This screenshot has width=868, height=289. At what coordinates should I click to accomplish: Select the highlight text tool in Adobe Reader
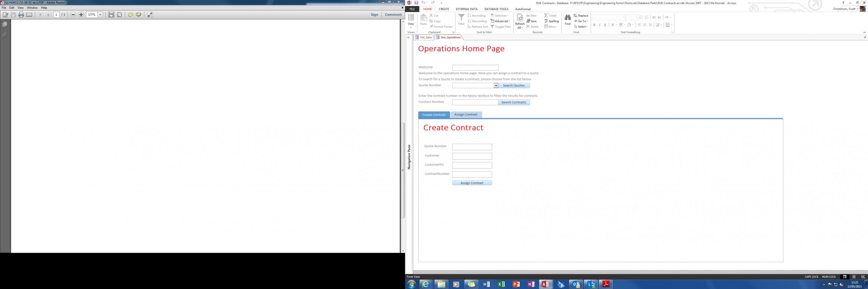[x=139, y=15]
